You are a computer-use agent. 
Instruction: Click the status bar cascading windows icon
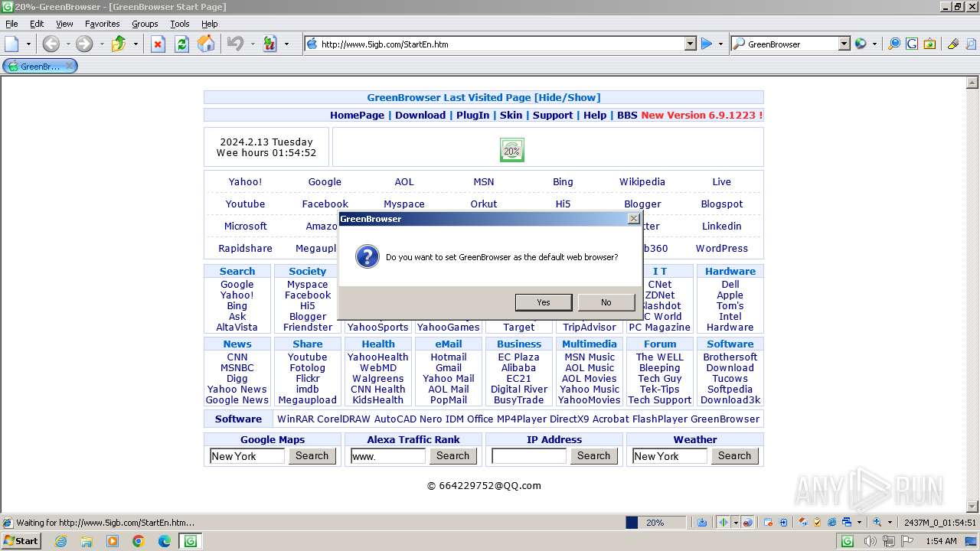(847, 523)
